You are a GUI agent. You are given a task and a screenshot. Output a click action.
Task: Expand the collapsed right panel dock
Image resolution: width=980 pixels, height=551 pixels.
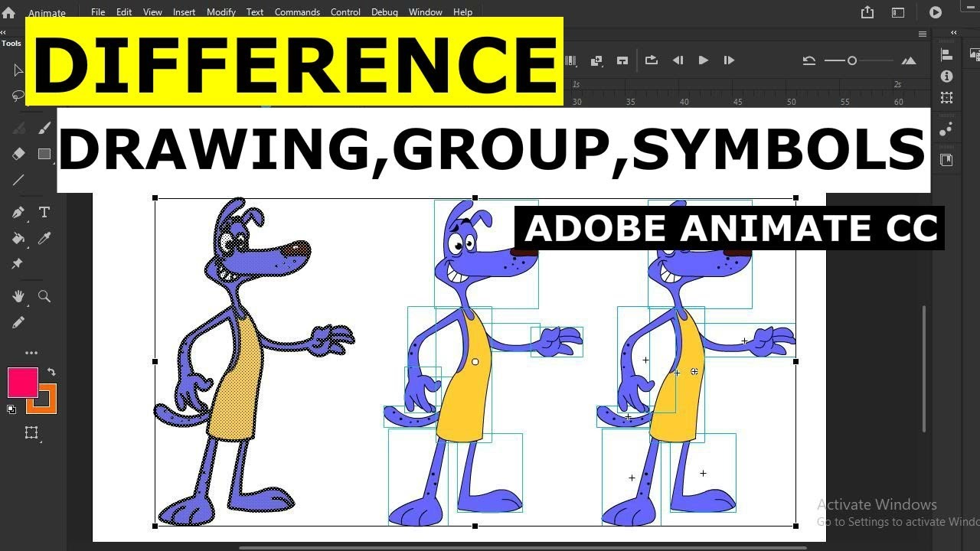(954, 33)
